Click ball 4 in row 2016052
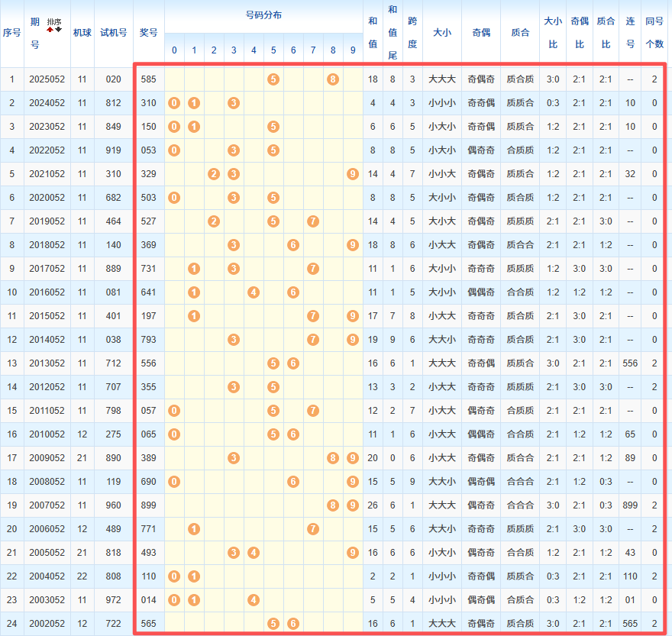This screenshot has height=636, width=672. point(254,292)
